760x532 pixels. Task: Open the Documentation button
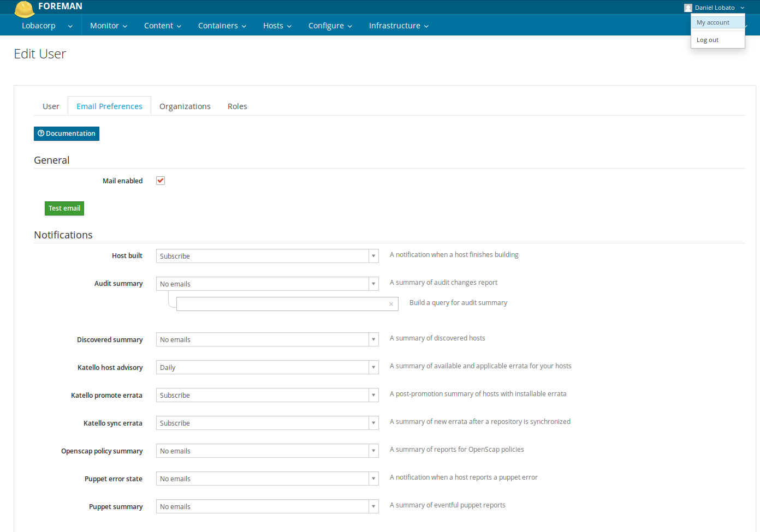tap(67, 134)
